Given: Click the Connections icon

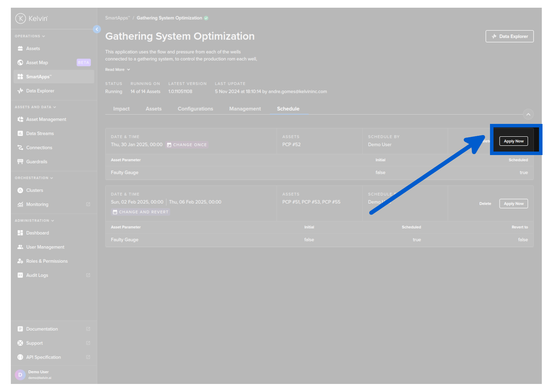Looking at the screenshot, I should point(20,148).
